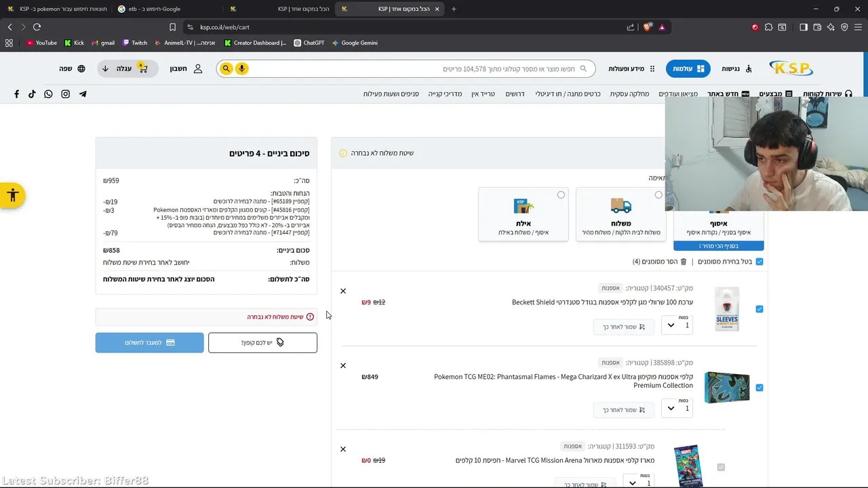Reload the page with browser refresh icon

(x=37, y=27)
